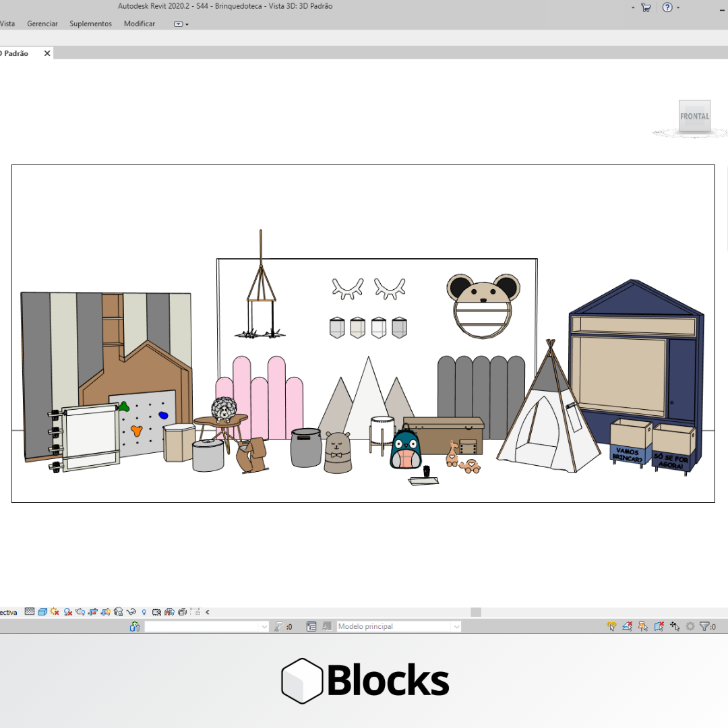This screenshot has height=728, width=728.
Task: Toggle Reveal Hidden Elements light bulb
Action: point(144,612)
